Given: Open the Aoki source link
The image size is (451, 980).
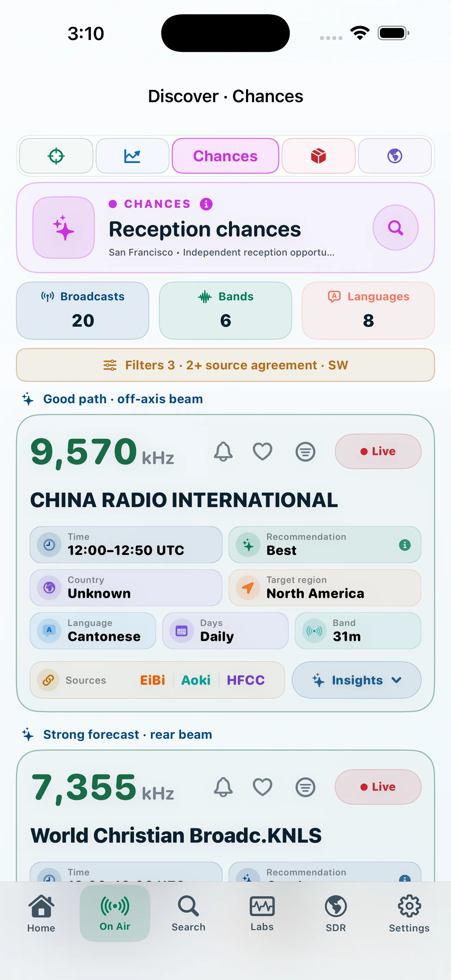Looking at the screenshot, I should pyautogui.click(x=196, y=680).
